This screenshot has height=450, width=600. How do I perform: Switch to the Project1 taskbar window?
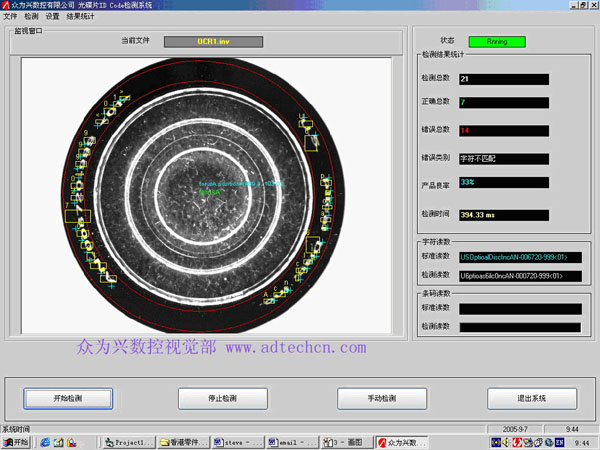click(126, 442)
